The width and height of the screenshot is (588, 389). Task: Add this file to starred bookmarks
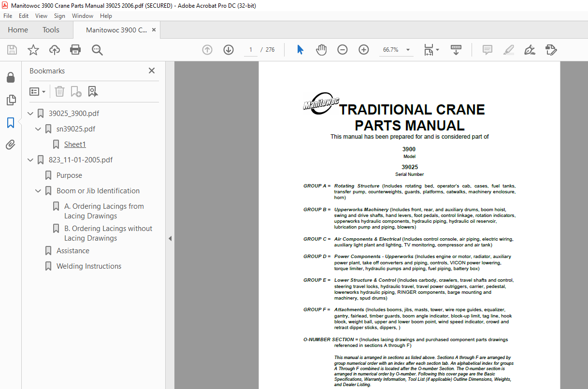tap(33, 50)
